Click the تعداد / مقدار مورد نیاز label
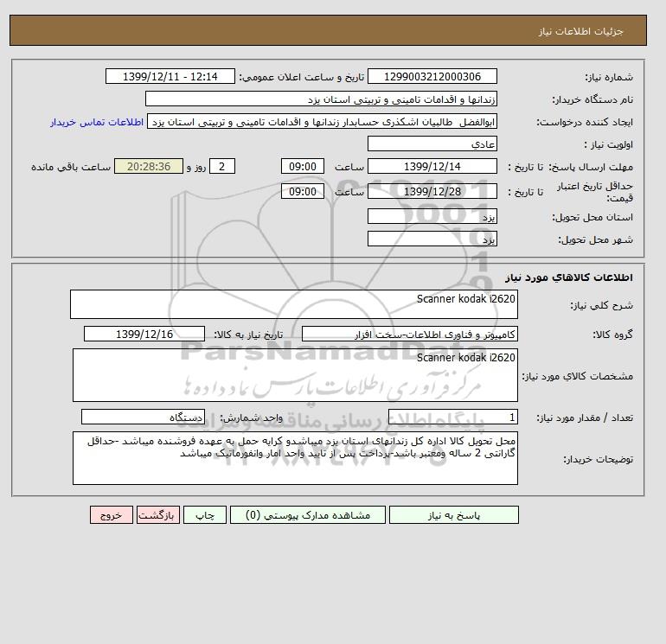This screenshot has width=666, height=644. click(x=585, y=418)
